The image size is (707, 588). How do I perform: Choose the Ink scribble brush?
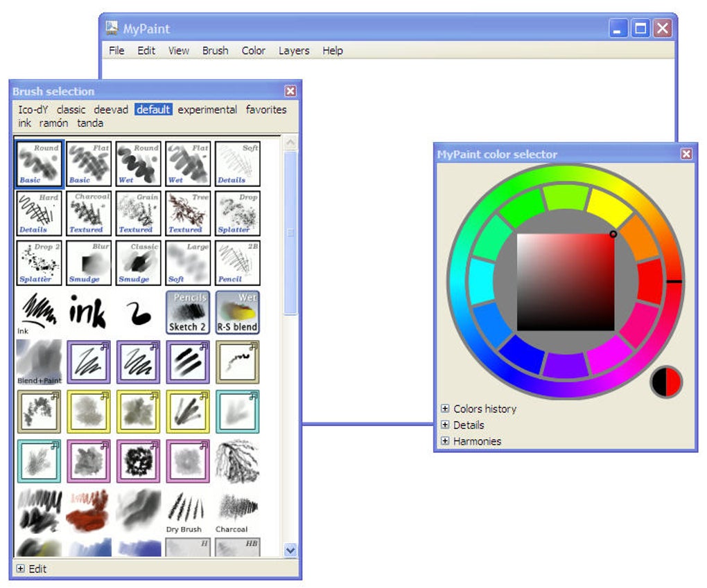coord(40,312)
